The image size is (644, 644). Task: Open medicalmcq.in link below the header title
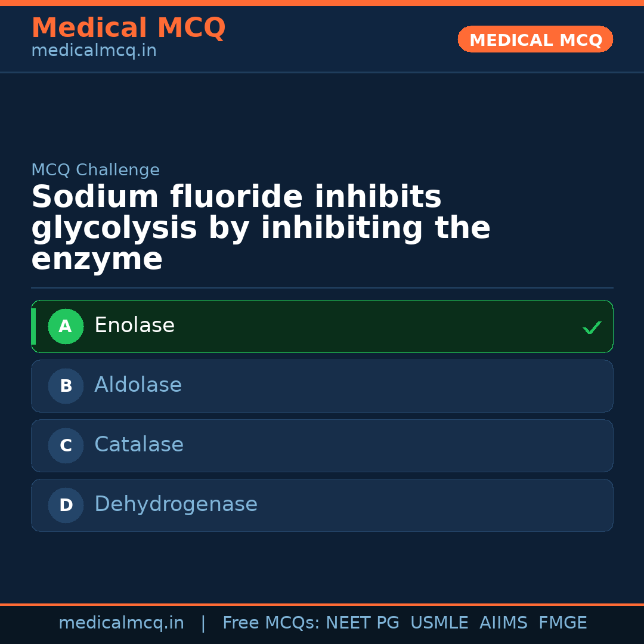(x=94, y=51)
